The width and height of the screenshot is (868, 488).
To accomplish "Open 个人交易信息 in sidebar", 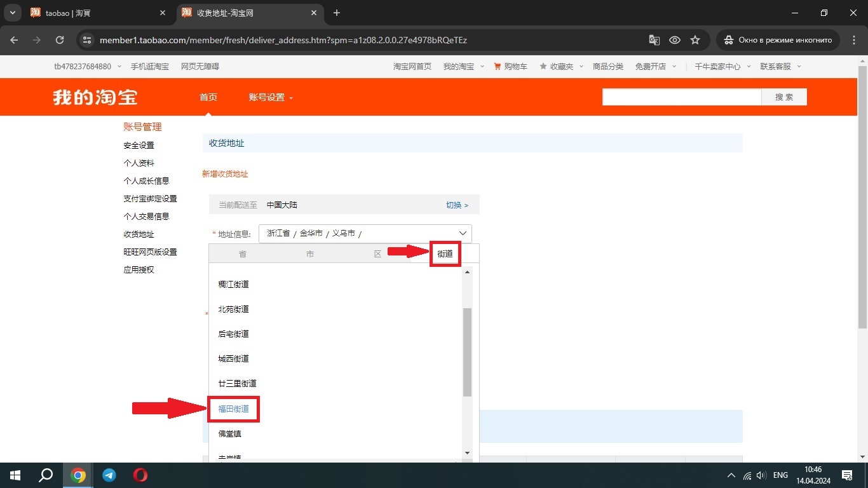I will coord(146,216).
